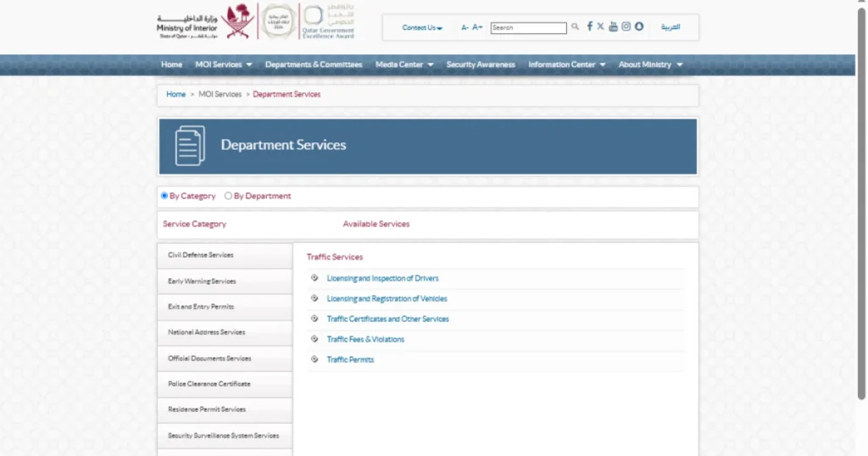The height and width of the screenshot is (456, 868).
Task: Go to Home in navigation bar
Action: (171, 64)
